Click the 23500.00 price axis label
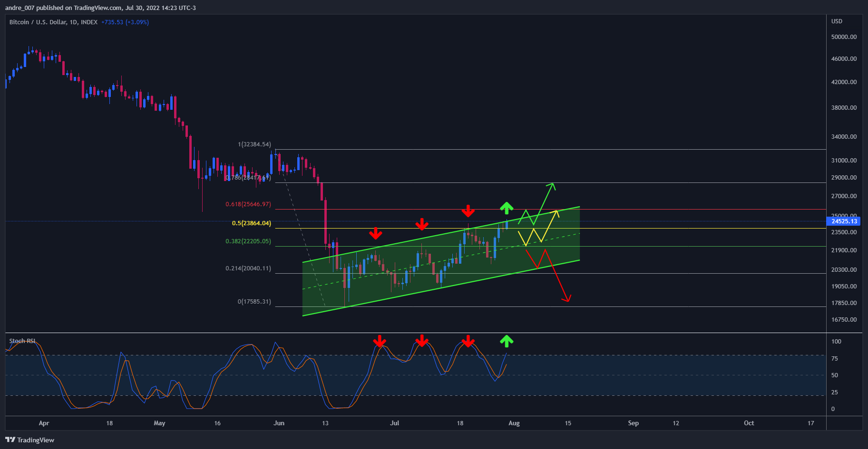The height and width of the screenshot is (449, 868). tap(844, 232)
